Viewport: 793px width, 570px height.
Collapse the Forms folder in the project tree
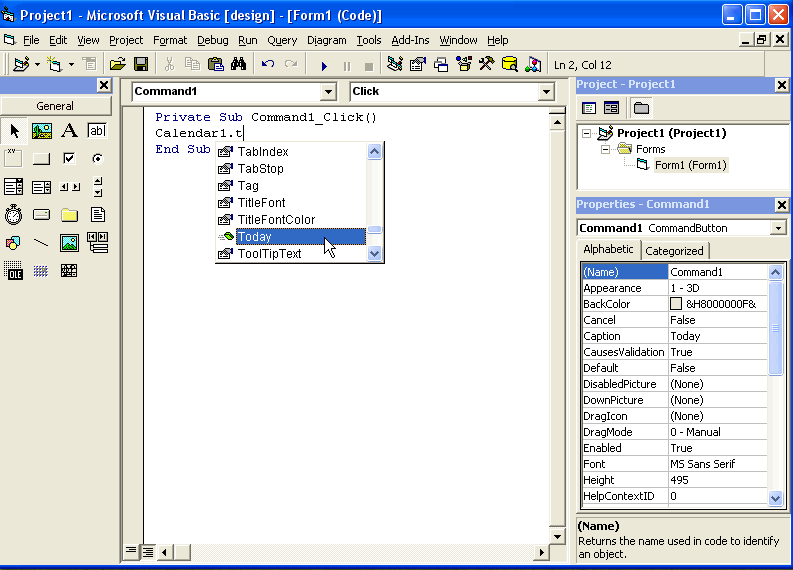(x=606, y=149)
